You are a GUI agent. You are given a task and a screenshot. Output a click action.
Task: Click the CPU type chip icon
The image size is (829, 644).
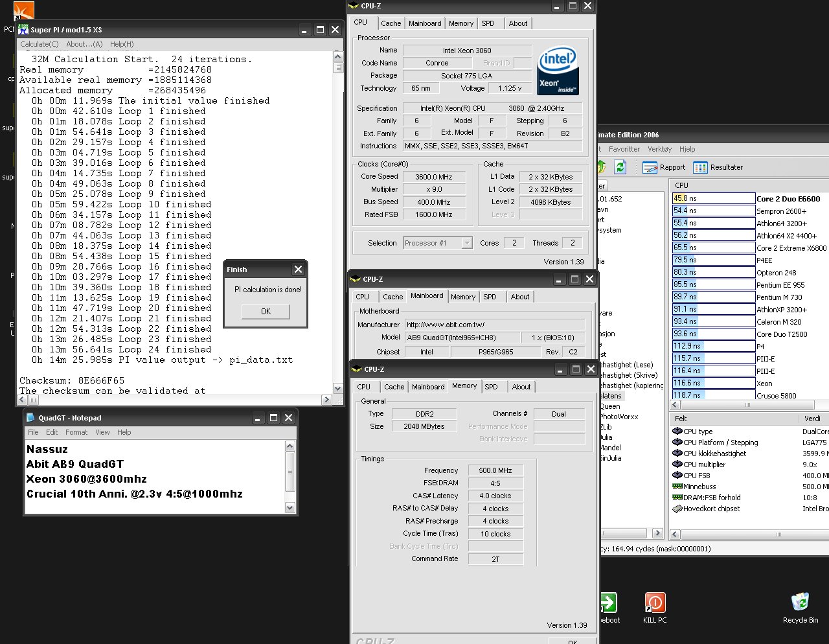pos(677,431)
